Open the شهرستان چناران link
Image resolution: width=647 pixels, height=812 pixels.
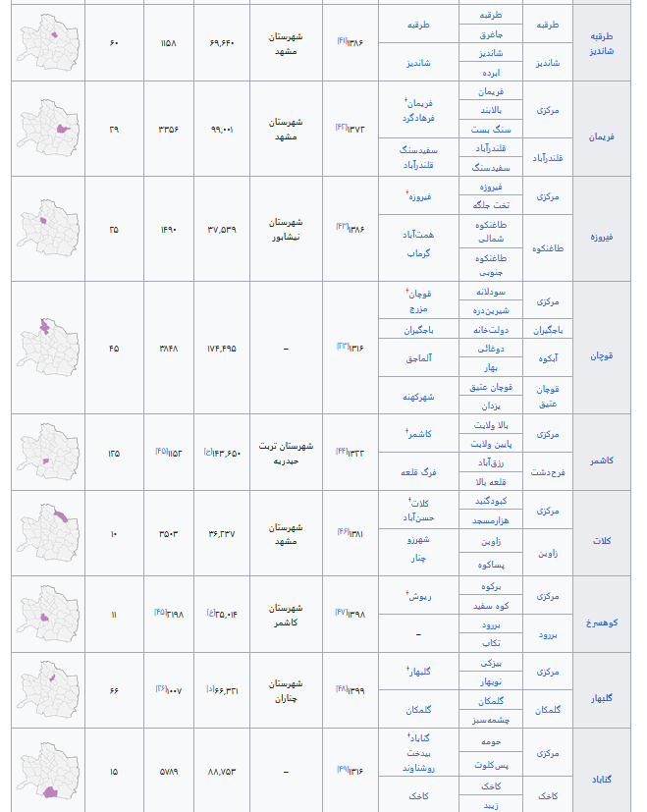click(x=287, y=689)
